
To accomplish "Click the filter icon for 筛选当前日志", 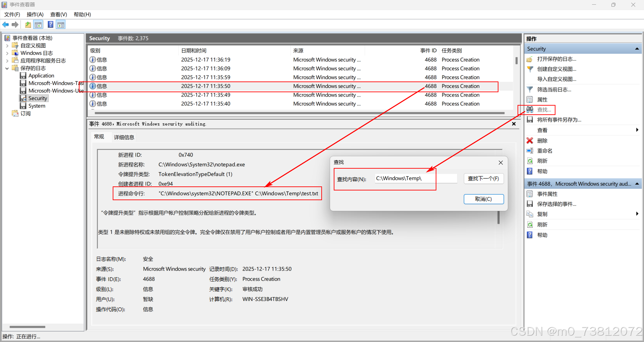I will [530, 90].
